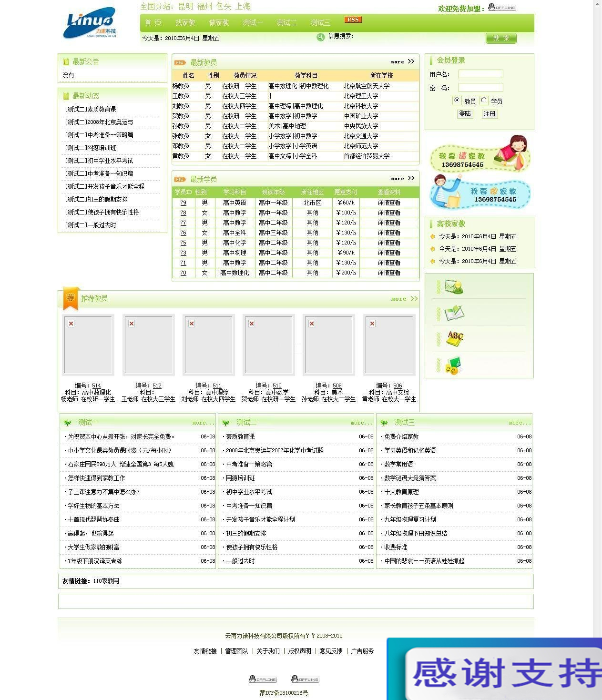Open the RSS feed icon

click(353, 20)
